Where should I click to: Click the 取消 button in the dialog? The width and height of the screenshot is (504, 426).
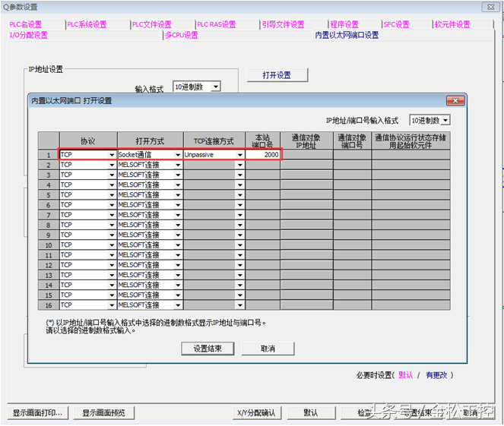click(268, 349)
